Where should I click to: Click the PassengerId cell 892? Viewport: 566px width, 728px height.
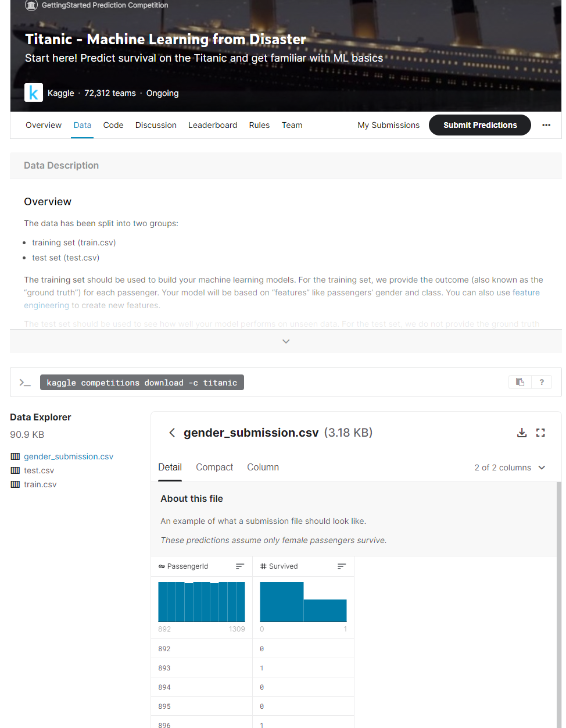click(164, 648)
